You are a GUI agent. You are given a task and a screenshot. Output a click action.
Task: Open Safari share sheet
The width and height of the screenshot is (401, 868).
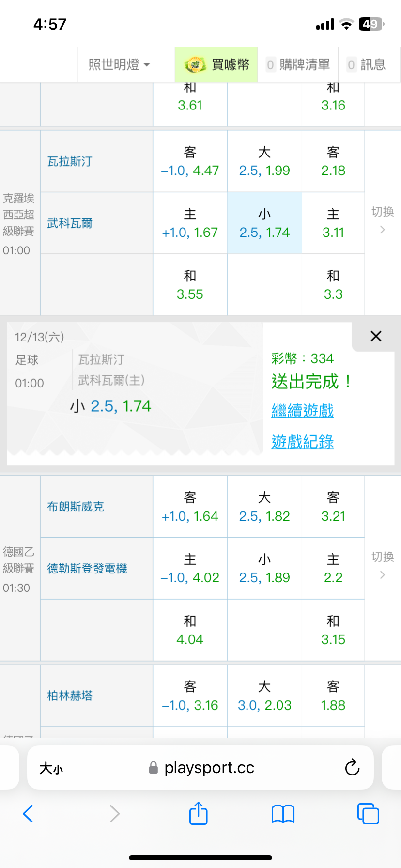click(x=198, y=813)
